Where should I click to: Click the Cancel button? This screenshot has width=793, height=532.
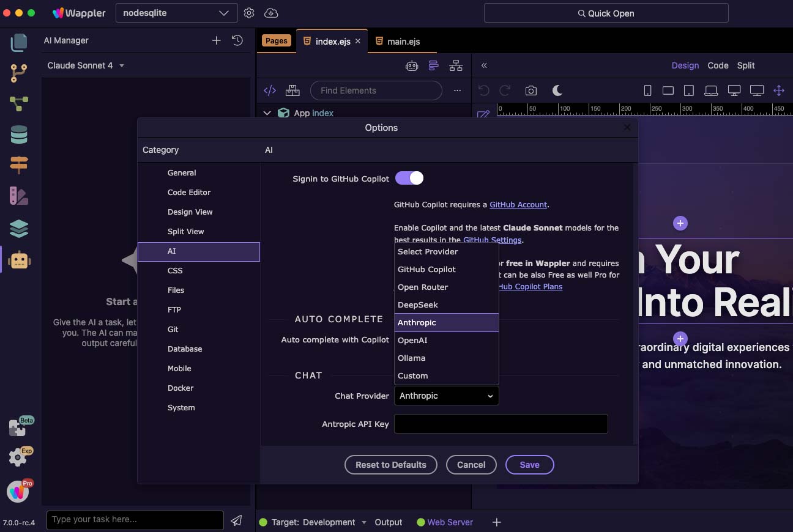(x=471, y=465)
